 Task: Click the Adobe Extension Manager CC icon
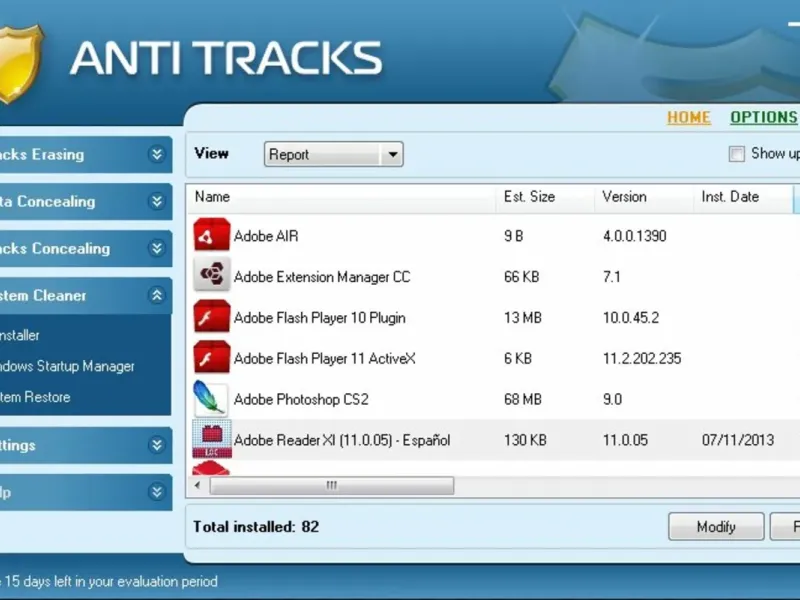point(212,276)
